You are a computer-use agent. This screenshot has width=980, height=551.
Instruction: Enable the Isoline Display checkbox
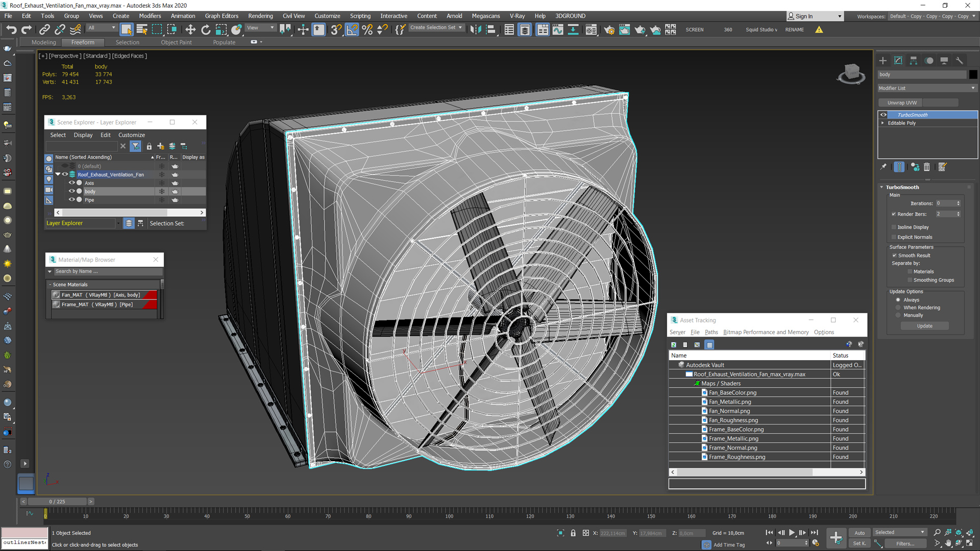pyautogui.click(x=894, y=227)
